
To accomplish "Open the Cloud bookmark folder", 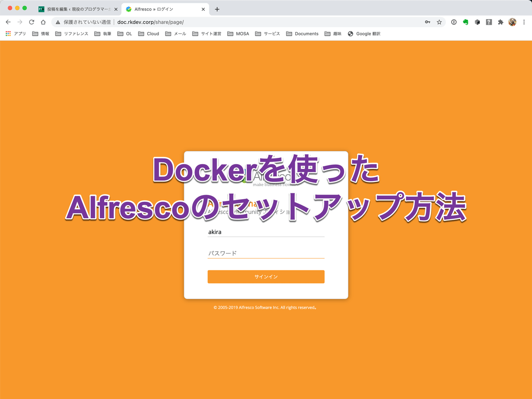I will (149, 34).
